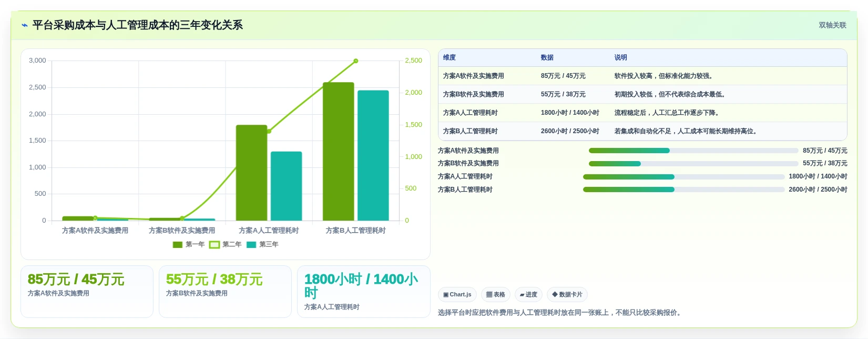
Task: Click x-axis label 方案A软件及实施费用
Action: [95, 231]
